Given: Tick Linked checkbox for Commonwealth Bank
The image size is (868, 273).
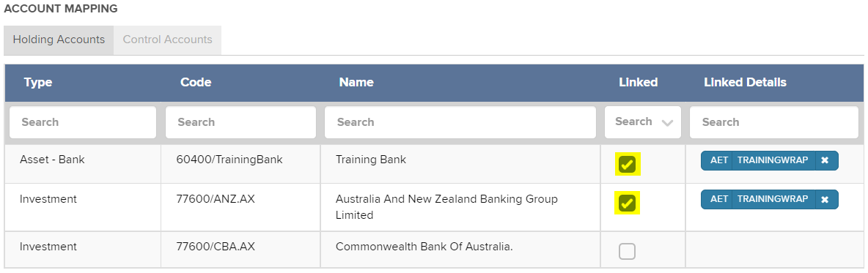Looking at the screenshot, I should (627, 252).
